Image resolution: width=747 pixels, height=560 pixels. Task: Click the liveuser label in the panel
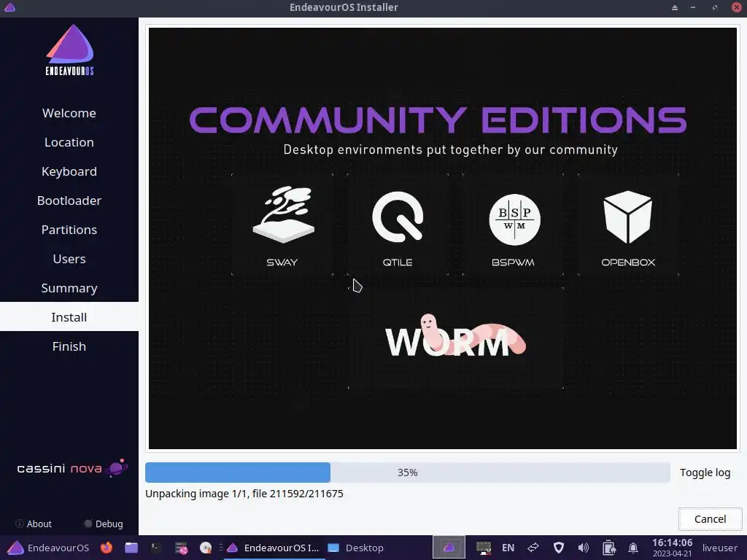[x=719, y=548]
